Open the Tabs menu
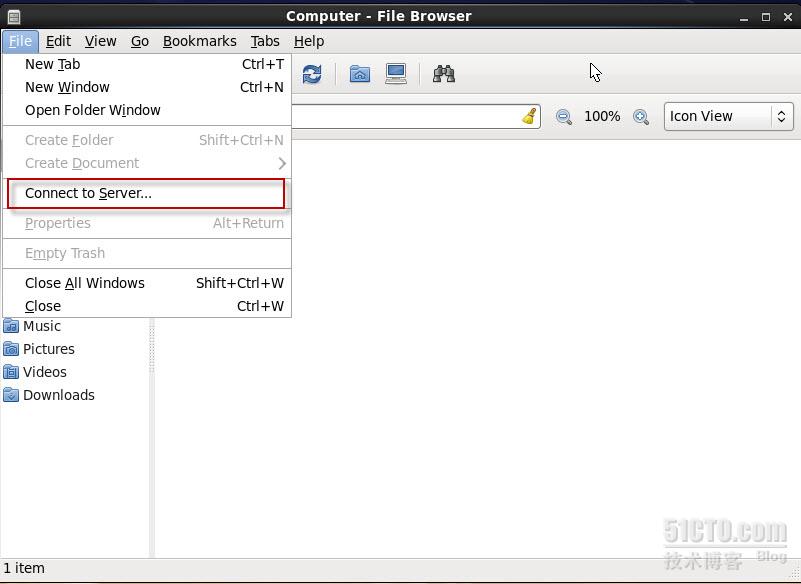Screen dimensions: 801x584 pyautogui.click(x=265, y=41)
